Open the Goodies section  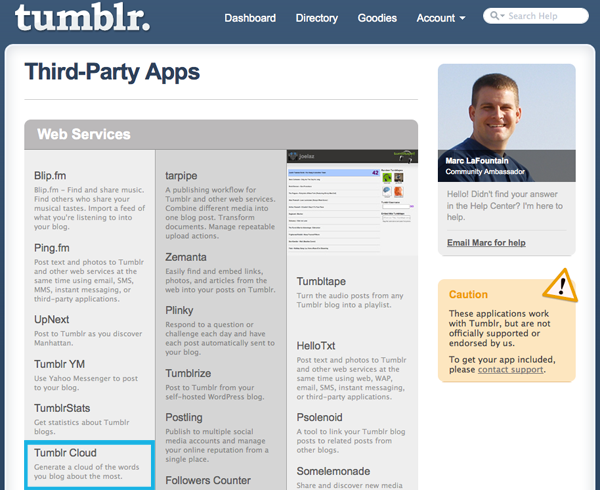tap(377, 18)
